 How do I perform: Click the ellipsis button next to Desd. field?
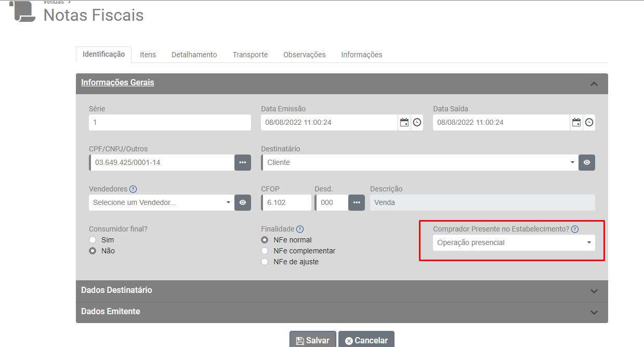356,202
